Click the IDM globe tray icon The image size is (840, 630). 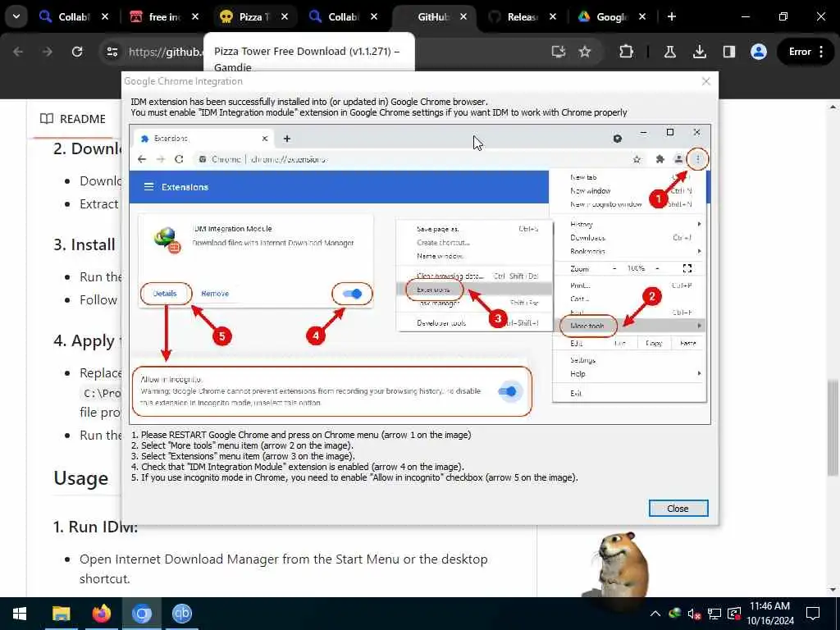click(675, 614)
